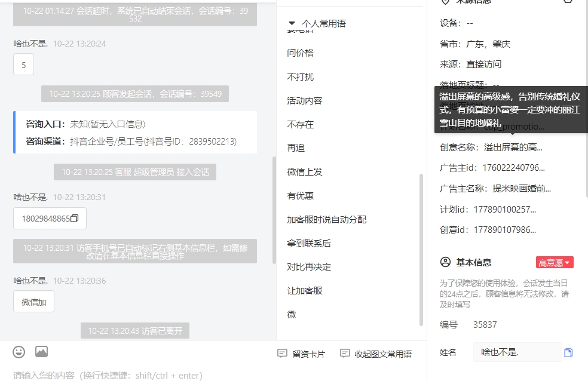Click the 访客已离开 system notice

click(x=135, y=331)
